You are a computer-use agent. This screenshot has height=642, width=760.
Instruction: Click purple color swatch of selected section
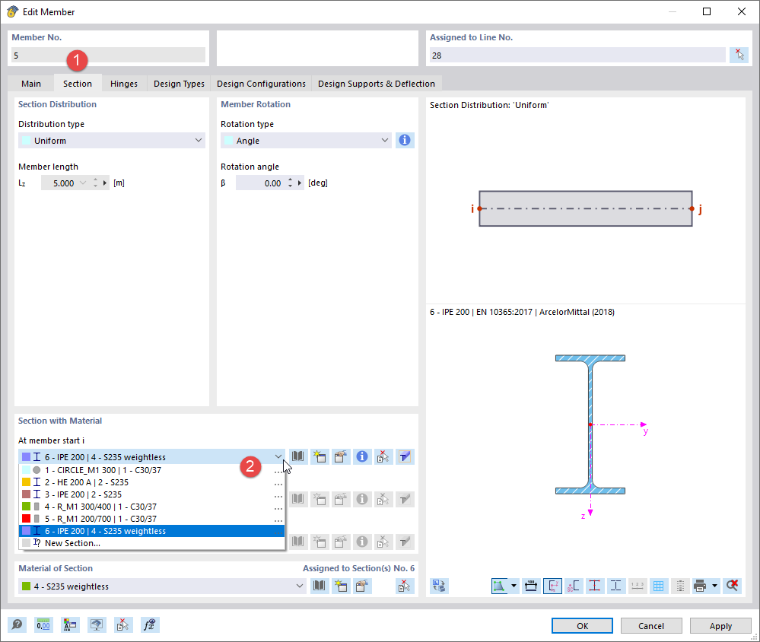tap(26, 456)
